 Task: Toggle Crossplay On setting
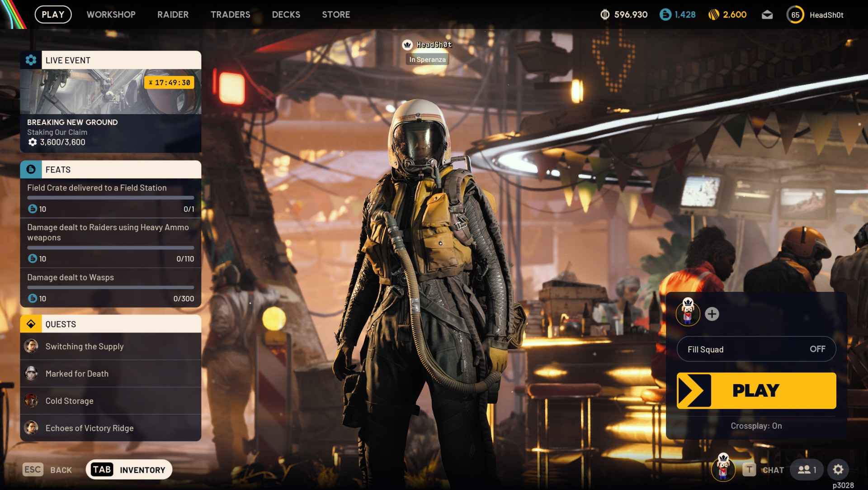click(x=756, y=426)
